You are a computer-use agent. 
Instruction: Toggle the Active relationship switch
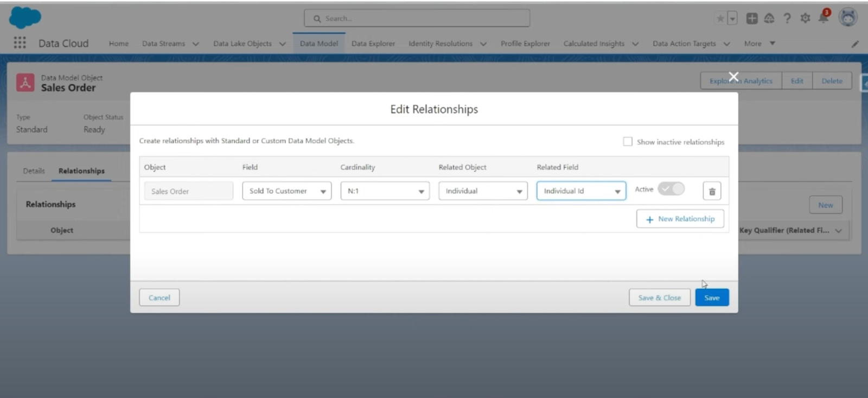pos(671,189)
